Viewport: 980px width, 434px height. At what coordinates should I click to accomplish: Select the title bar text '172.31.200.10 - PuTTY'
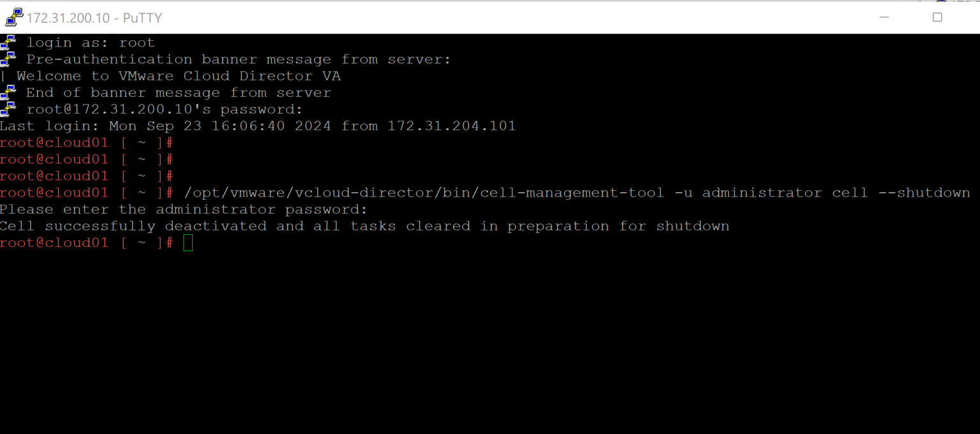[96, 17]
